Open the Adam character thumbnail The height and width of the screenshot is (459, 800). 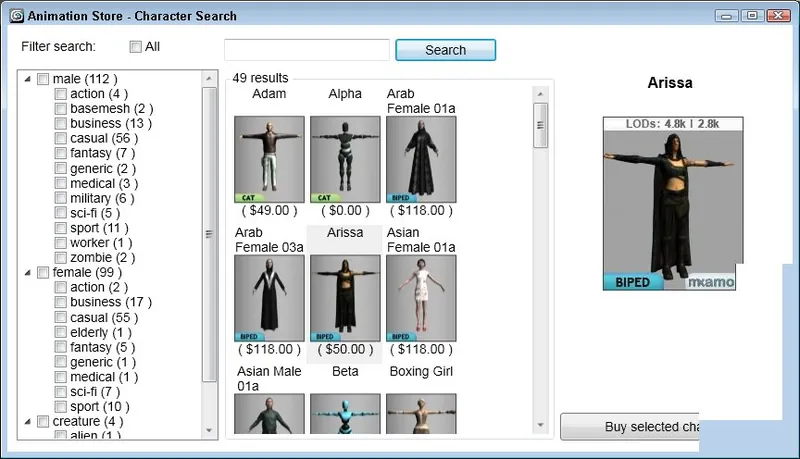[x=269, y=159]
